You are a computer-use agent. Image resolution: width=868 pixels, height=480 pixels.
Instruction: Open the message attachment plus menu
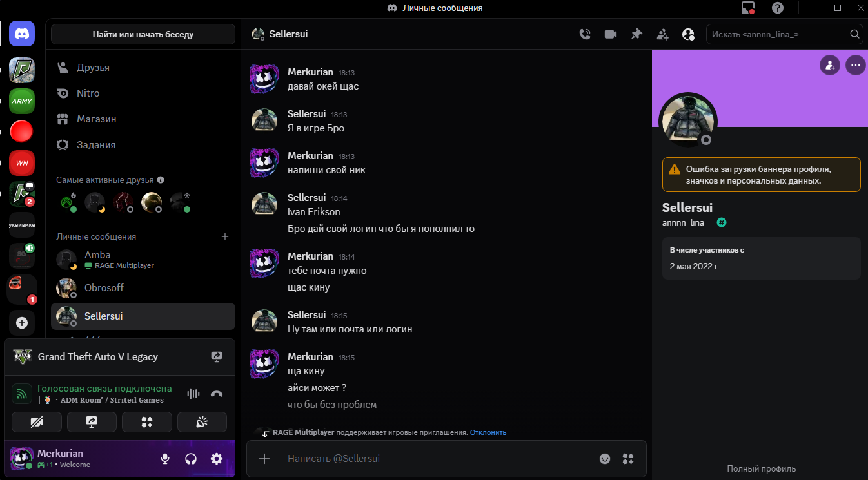(x=264, y=459)
